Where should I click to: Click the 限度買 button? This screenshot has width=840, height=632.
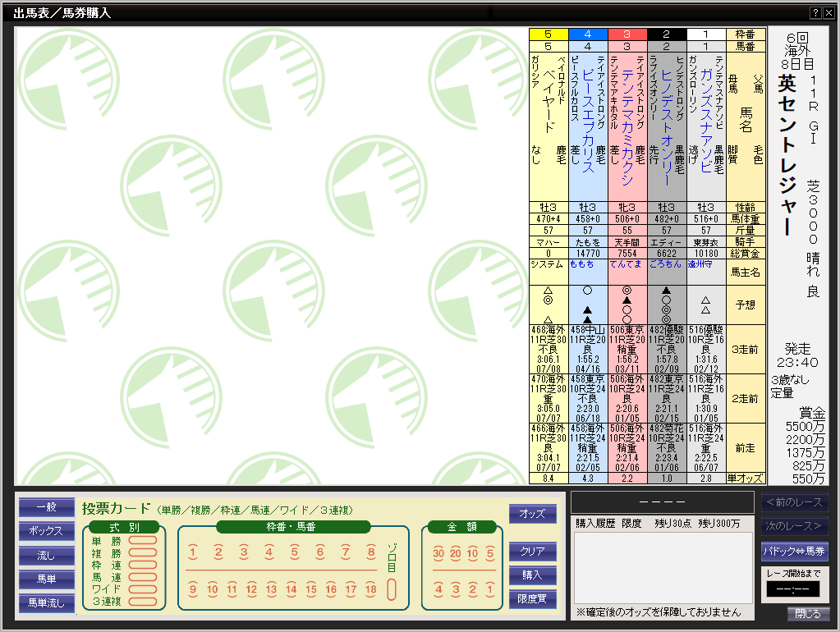(533, 599)
